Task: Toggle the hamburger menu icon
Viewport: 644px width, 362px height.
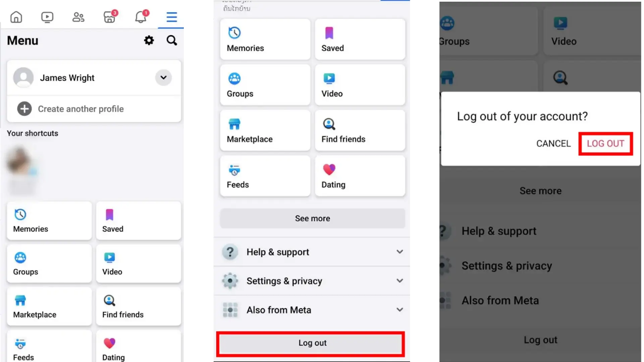Action: click(172, 17)
